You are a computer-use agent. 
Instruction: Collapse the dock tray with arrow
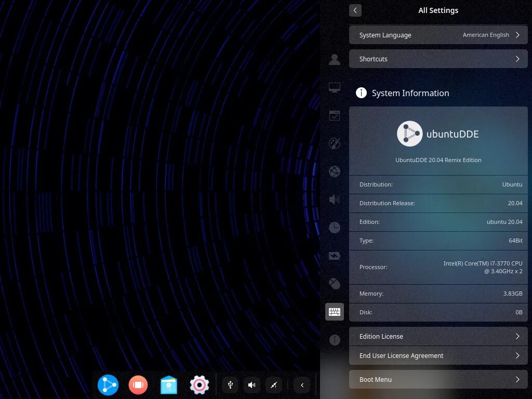tap(302, 385)
